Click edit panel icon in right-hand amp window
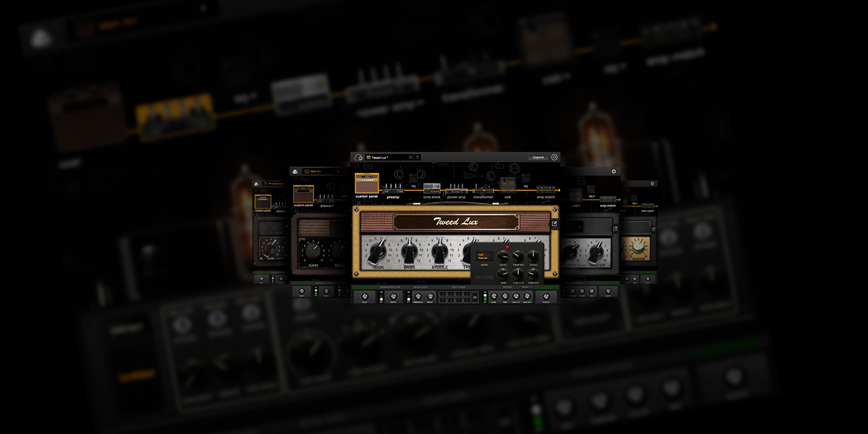This screenshot has width=868, height=434. [615, 228]
